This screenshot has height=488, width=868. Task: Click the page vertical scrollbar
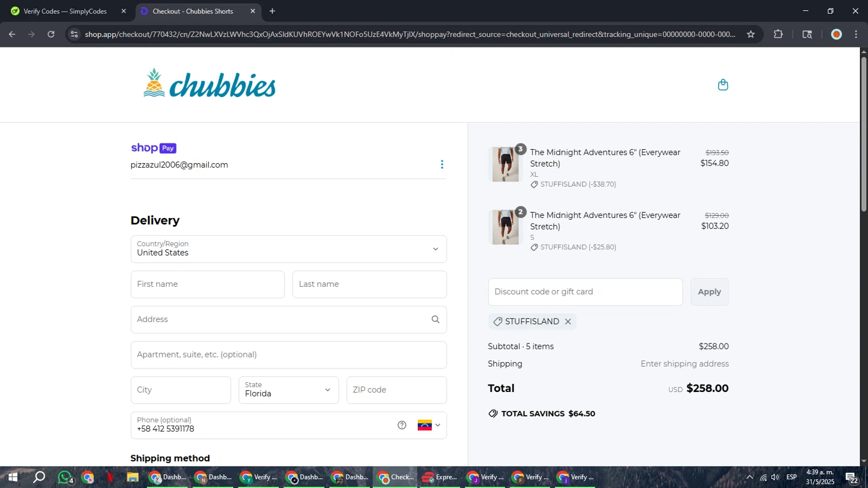coord(863,134)
